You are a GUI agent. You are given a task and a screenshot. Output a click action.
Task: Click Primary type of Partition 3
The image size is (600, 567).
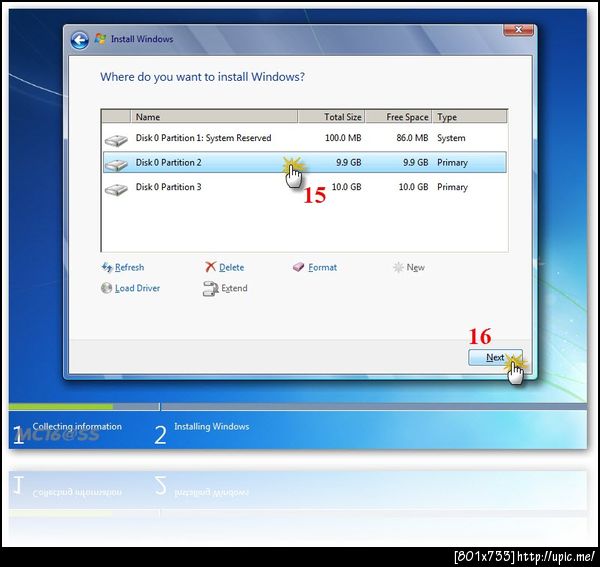pos(452,187)
